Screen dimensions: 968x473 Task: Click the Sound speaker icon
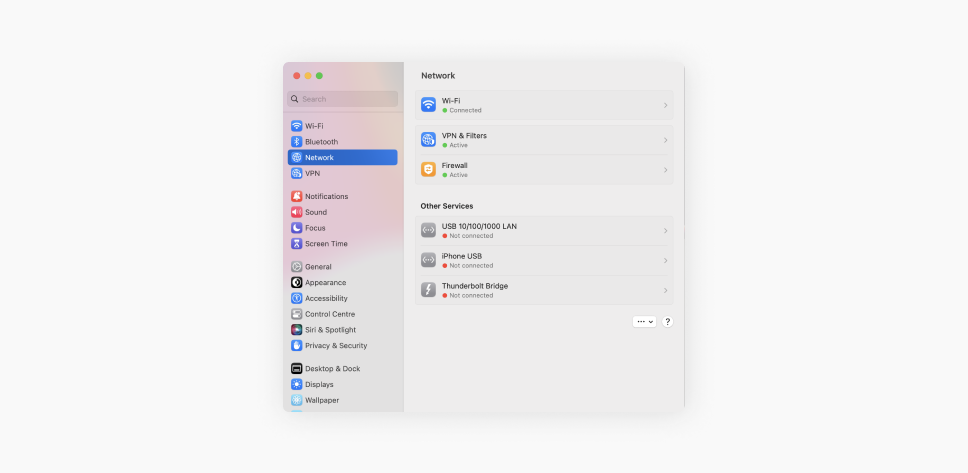[296, 212]
